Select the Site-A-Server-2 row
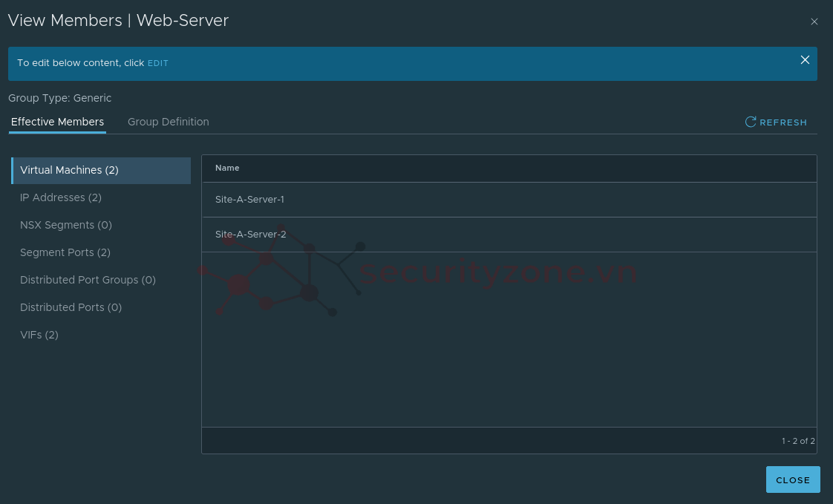Screen dimensions: 833x504 [x=251, y=235]
